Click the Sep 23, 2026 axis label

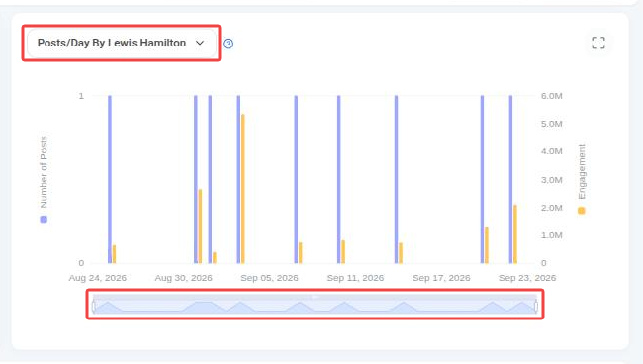pyautogui.click(x=527, y=278)
